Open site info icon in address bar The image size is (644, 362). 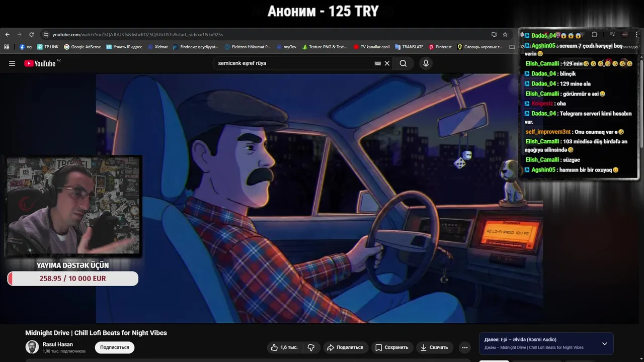[46, 35]
